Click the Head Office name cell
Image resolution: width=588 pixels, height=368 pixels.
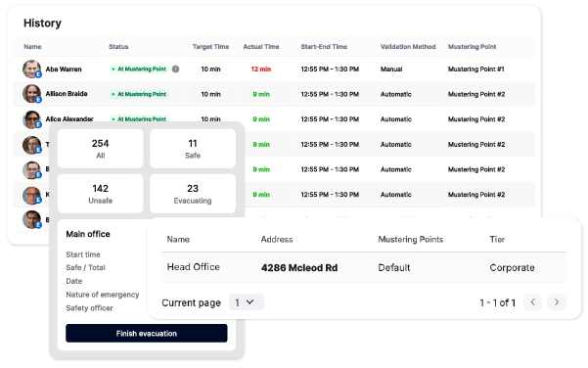point(194,267)
